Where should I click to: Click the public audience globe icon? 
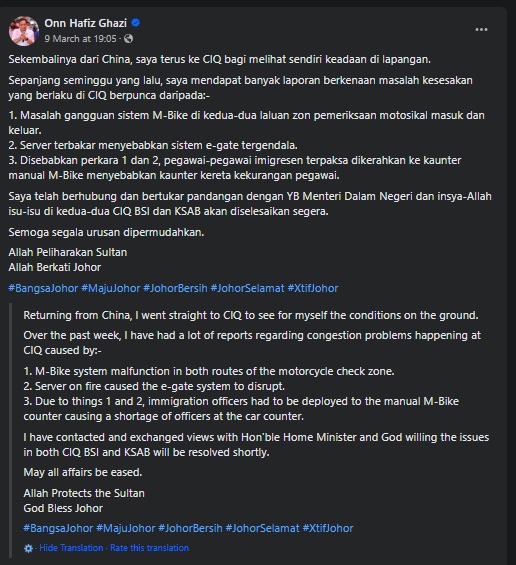(x=128, y=39)
